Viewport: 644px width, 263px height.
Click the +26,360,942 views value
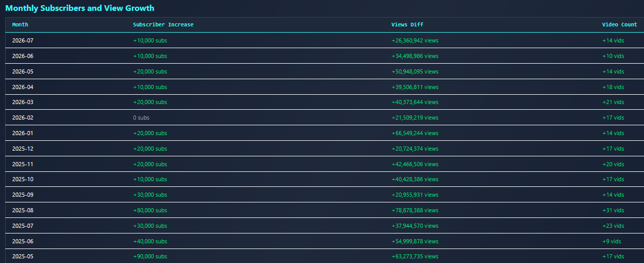pyautogui.click(x=415, y=40)
